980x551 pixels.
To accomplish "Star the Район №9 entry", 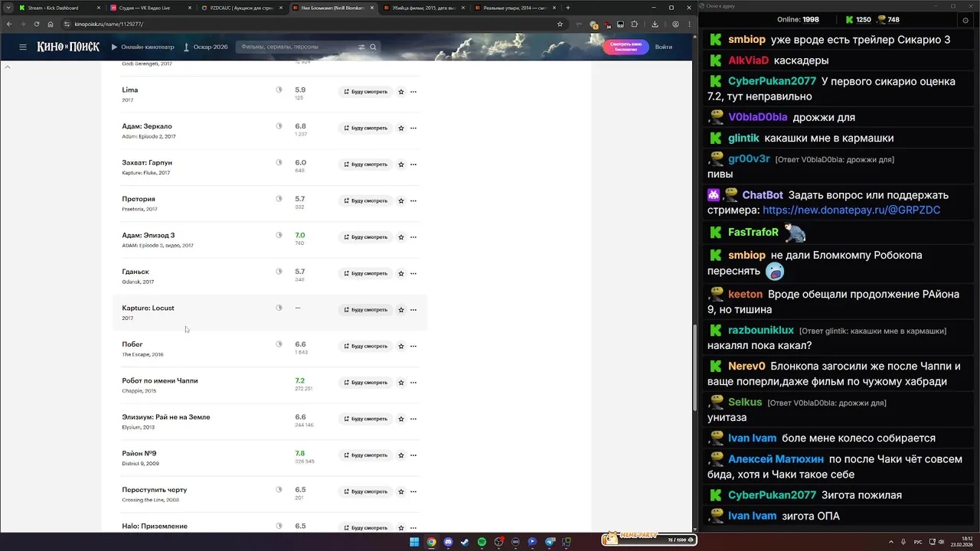I will [x=400, y=455].
